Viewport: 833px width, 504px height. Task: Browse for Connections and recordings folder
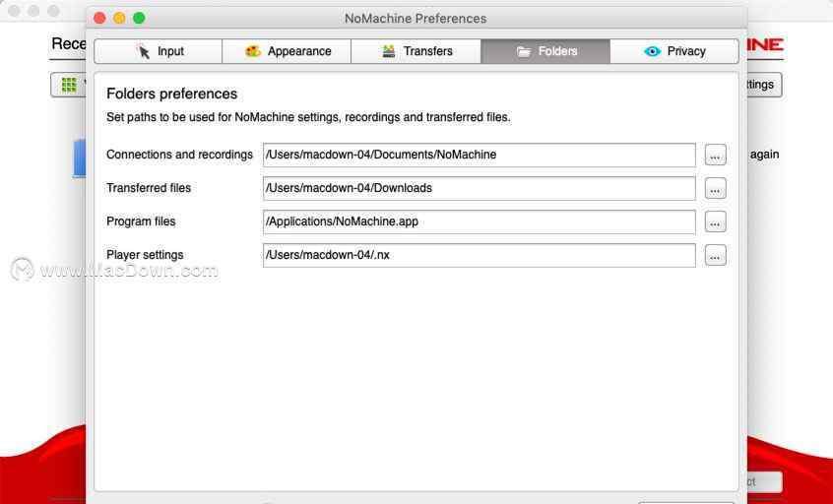(x=715, y=156)
